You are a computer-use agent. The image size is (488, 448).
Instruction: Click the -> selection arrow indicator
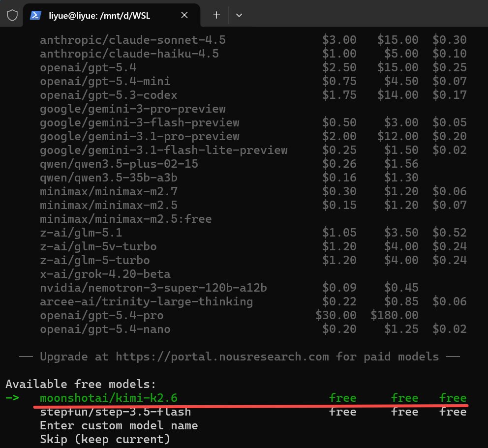tap(12, 398)
